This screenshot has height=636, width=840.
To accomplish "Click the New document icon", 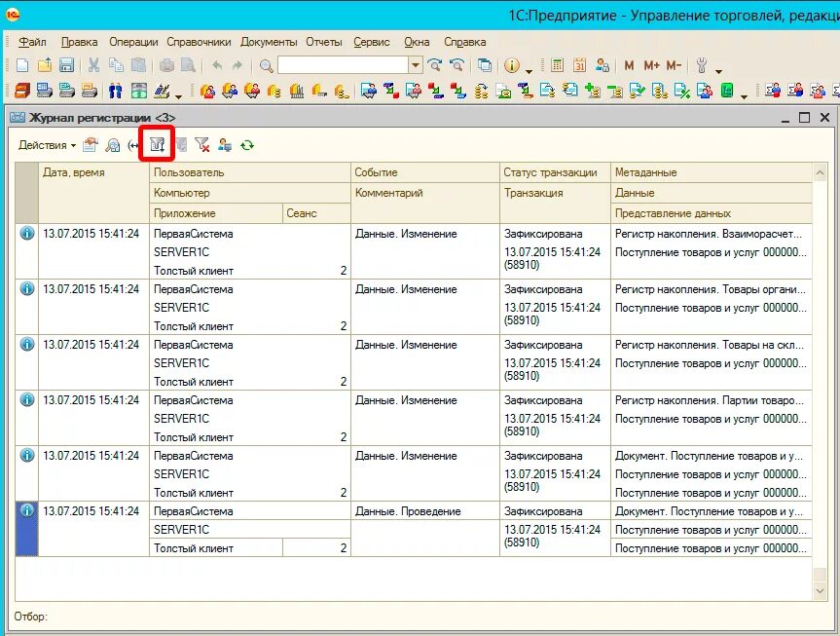I will pos(22,65).
